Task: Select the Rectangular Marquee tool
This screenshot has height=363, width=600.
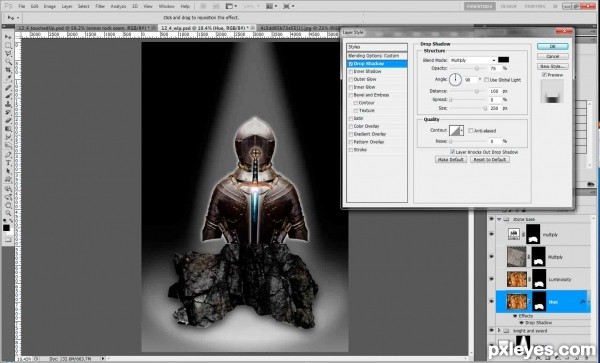Action: tap(8, 46)
